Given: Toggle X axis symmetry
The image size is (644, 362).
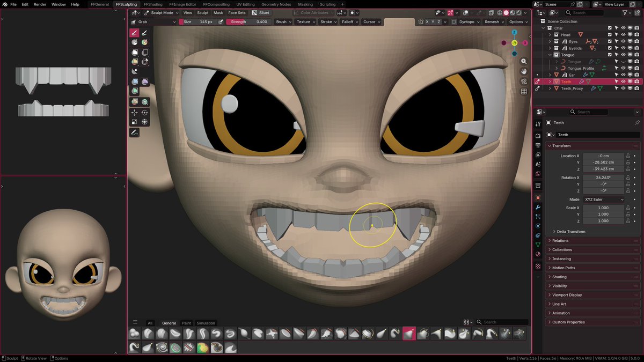Looking at the screenshot, I should tap(427, 22).
